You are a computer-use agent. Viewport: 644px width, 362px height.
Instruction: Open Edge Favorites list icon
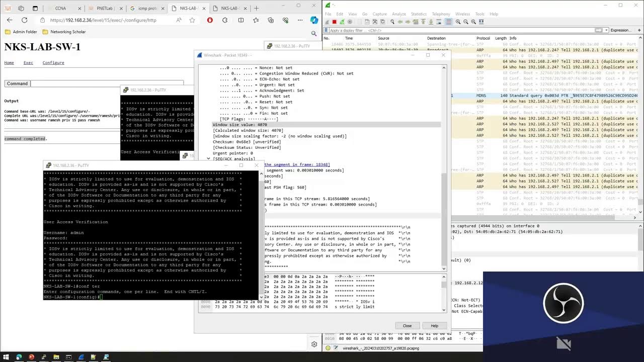[256, 20]
